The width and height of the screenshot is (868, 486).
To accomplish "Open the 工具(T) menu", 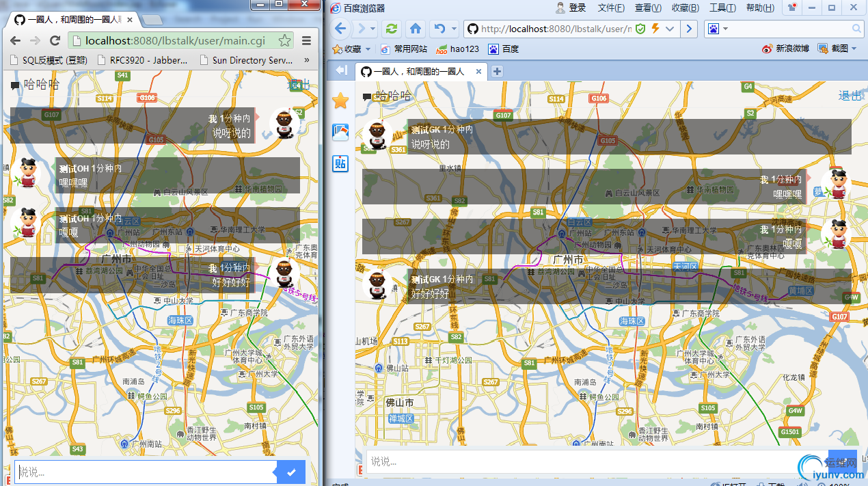I will (x=722, y=8).
